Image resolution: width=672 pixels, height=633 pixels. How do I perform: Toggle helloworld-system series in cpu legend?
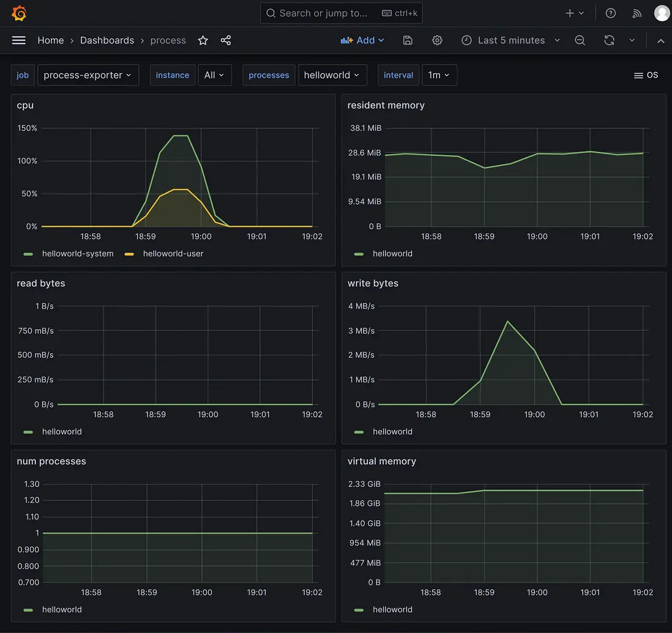(77, 254)
